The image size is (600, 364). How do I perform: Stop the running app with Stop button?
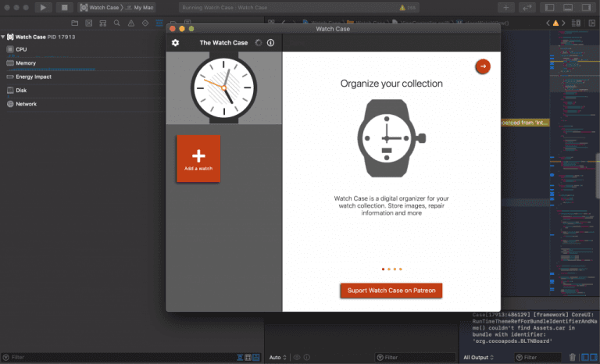tap(65, 7)
